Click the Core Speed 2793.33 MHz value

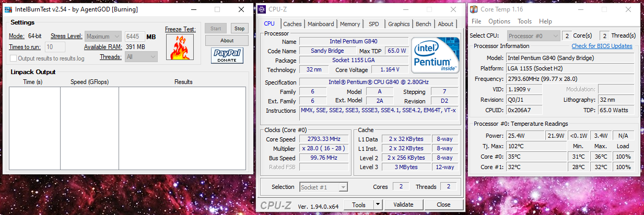[x=324, y=139]
